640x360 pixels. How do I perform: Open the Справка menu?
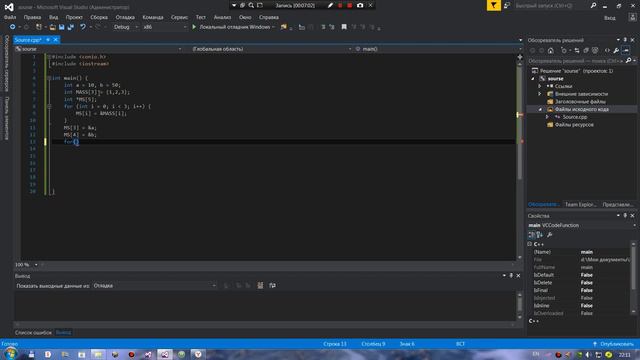269,17
